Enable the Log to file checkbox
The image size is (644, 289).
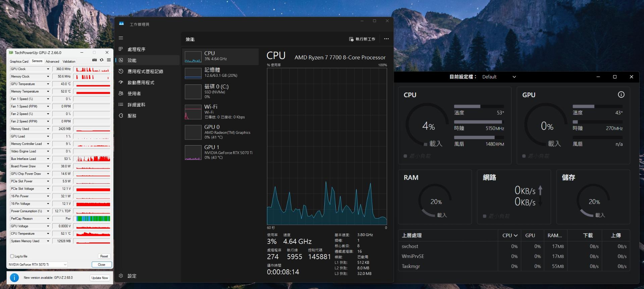point(12,256)
